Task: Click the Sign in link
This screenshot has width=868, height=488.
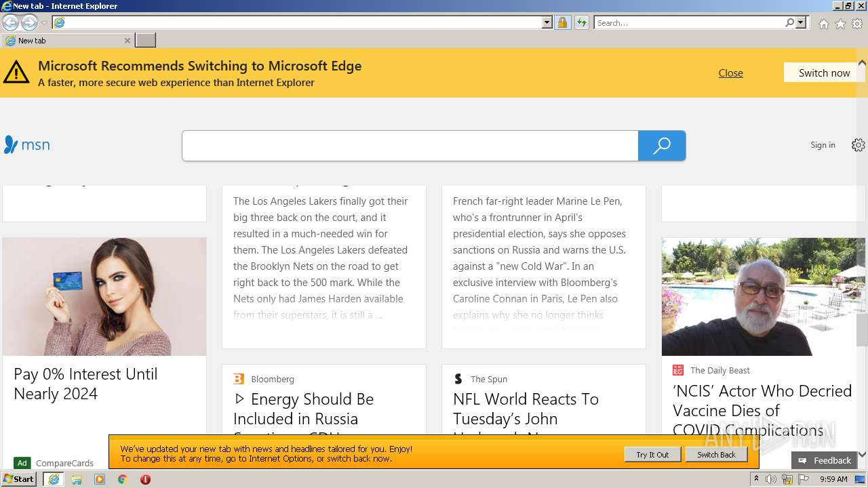Action: 823,145
